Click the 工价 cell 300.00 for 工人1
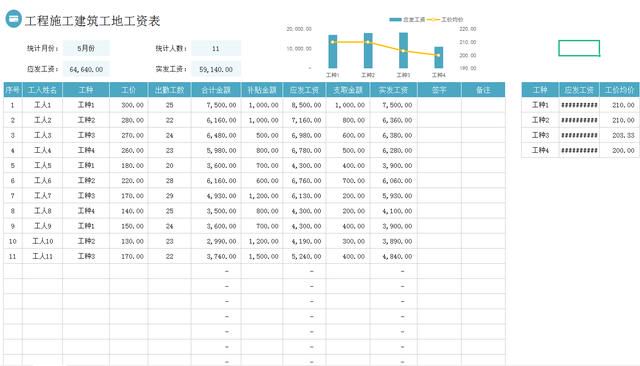Screen dimensions: 640x366 [x=129, y=105]
